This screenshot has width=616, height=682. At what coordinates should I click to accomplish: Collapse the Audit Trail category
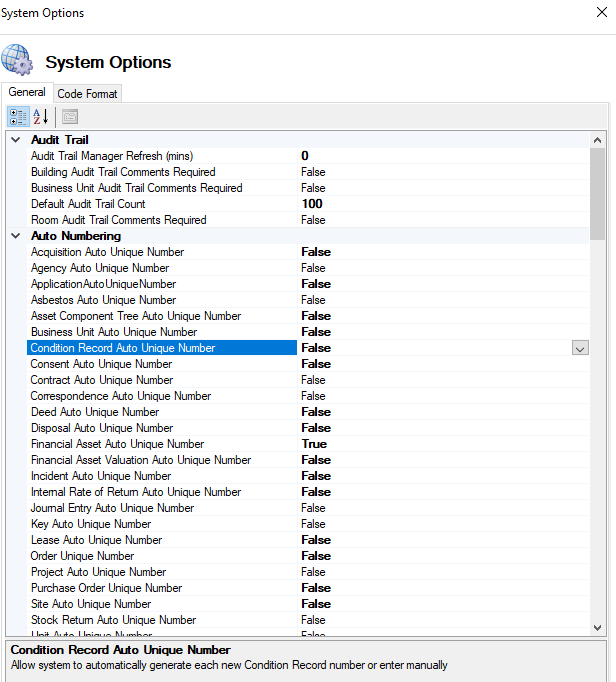[x=15, y=140]
